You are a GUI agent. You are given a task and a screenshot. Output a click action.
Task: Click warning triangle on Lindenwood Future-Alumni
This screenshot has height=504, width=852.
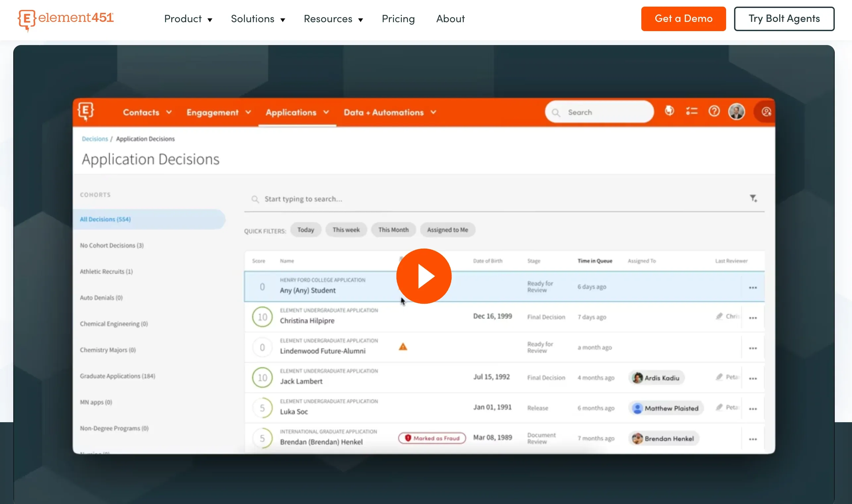point(402,347)
